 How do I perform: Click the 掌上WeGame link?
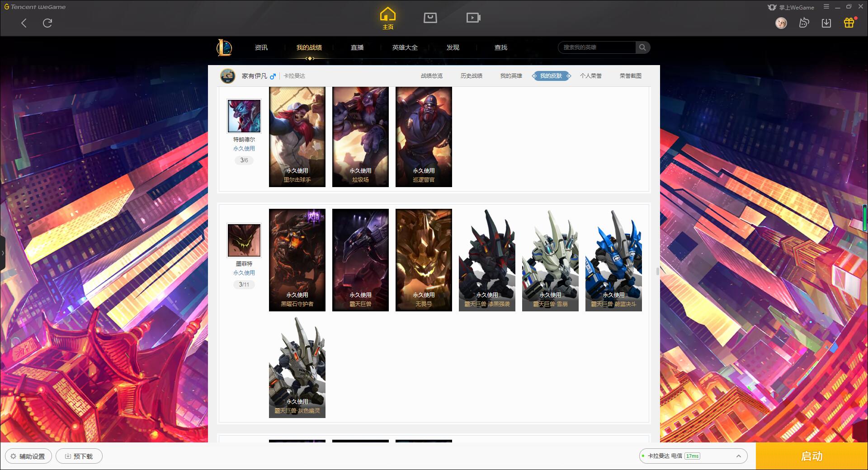pyautogui.click(x=791, y=7)
